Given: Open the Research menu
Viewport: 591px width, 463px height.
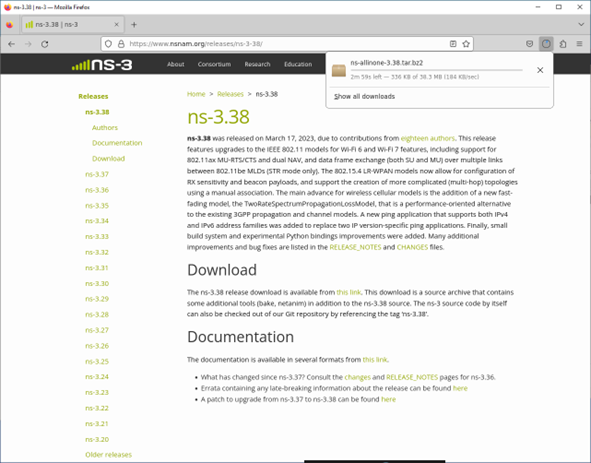Looking at the screenshot, I should (x=257, y=64).
